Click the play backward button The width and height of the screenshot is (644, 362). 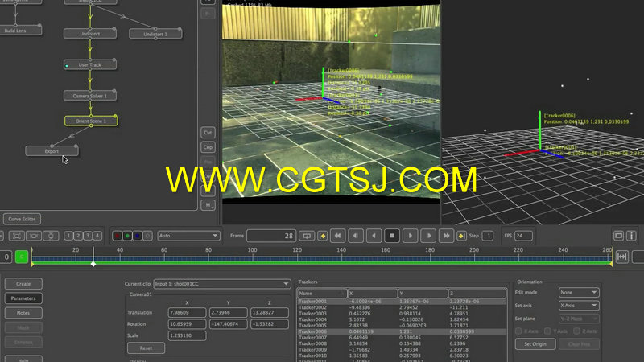374,236
